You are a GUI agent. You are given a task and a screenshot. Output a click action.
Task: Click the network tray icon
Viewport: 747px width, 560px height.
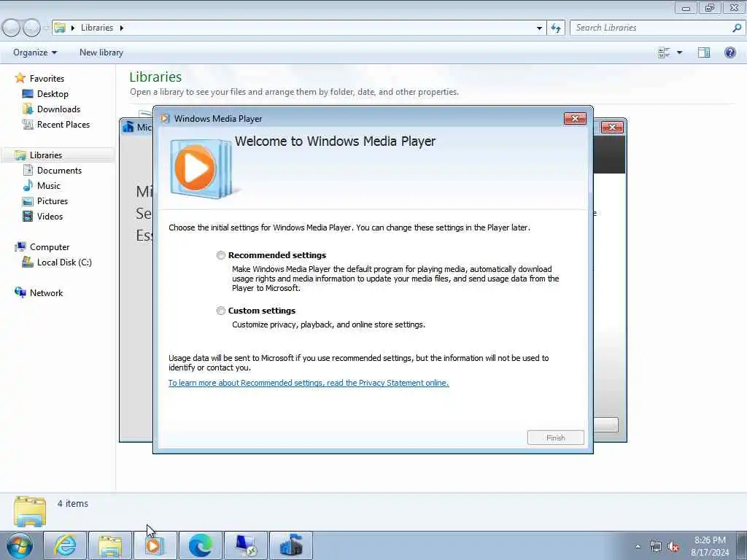(x=656, y=547)
